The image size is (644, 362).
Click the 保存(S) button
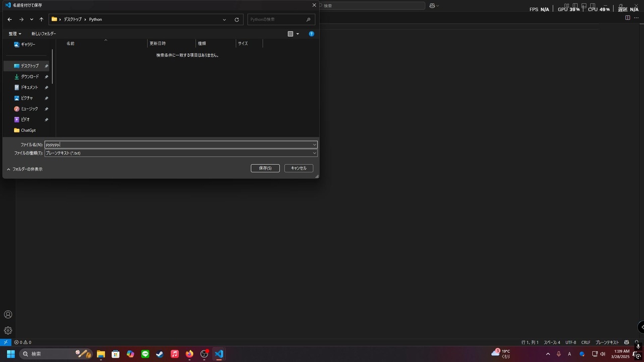265,168
